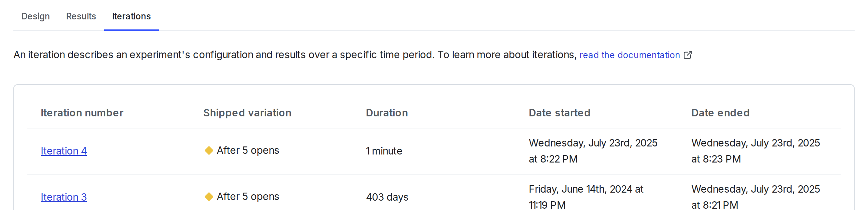Open Iteration 4 details
The height and width of the screenshot is (210, 868).
tap(64, 151)
